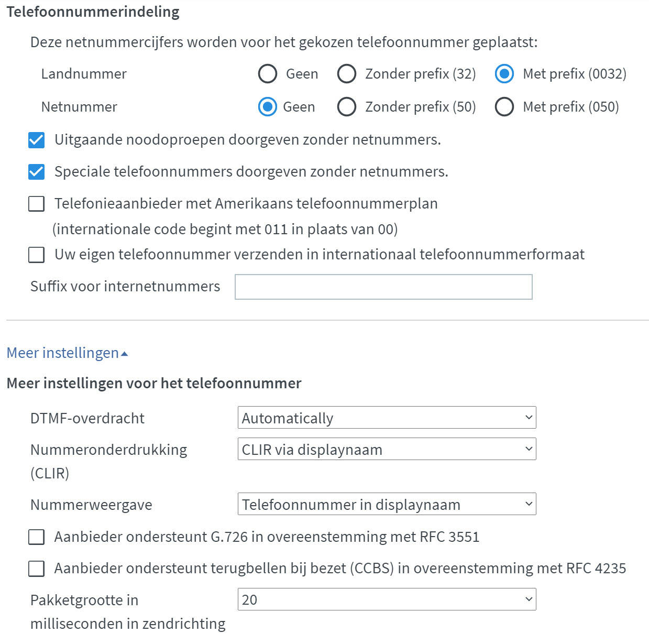
Task: Choose Zonder prefix (50) for Netnummer
Action: click(347, 107)
